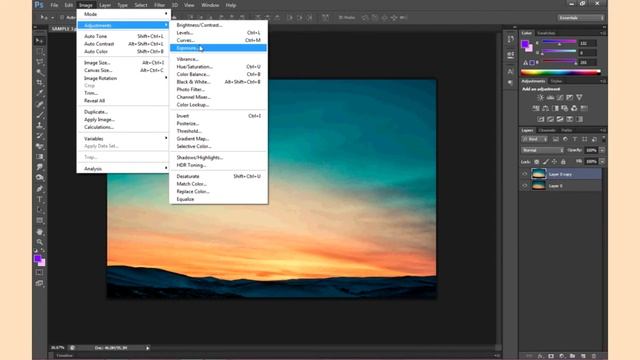Toggle Quick Mask mode
The width and height of the screenshot is (640, 360).
point(40,272)
